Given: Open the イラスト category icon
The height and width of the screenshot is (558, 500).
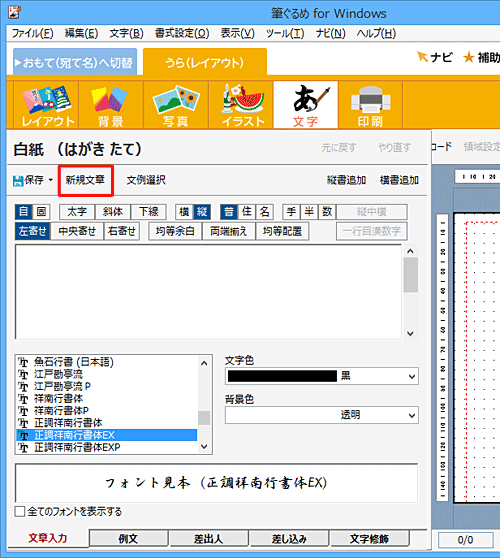Looking at the screenshot, I should pos(241,105).
